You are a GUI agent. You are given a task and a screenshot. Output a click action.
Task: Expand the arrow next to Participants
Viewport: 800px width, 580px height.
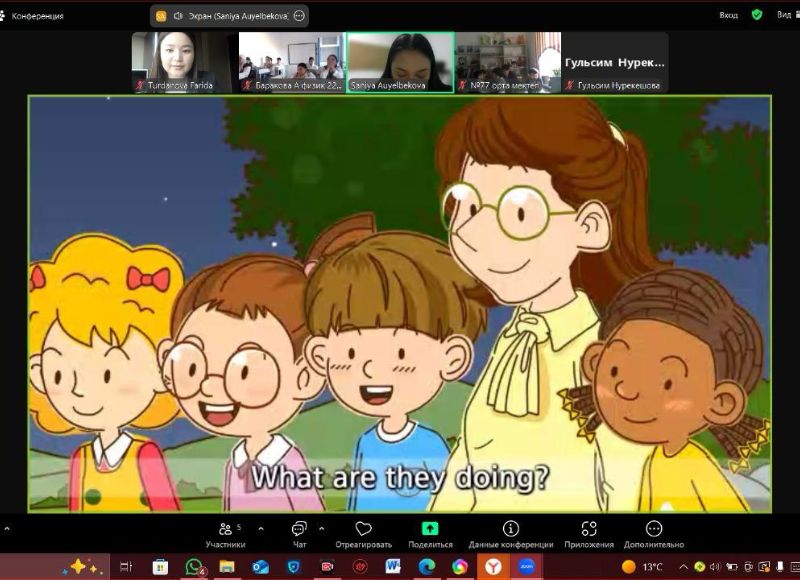[x=261, y=528]
